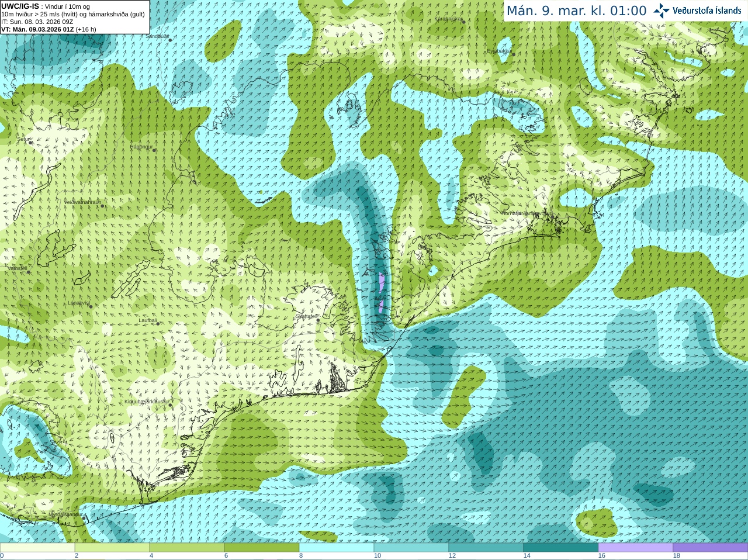The width and height of the screenshot is (748, 560).
Task: Click the purple peak-wind patch on the map
Action: click(x=382, y=284)
